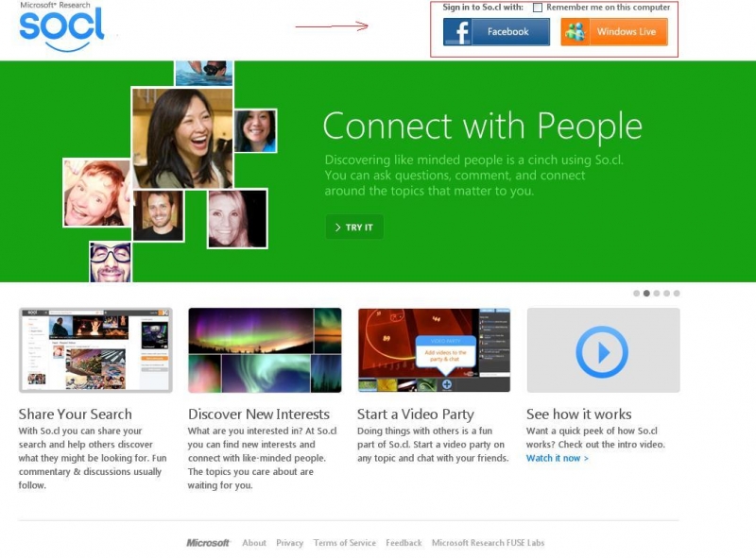756x558 pixels.
Task: Open the aurora Discover New Interests thumbnail
Action: tap(265, 350)
